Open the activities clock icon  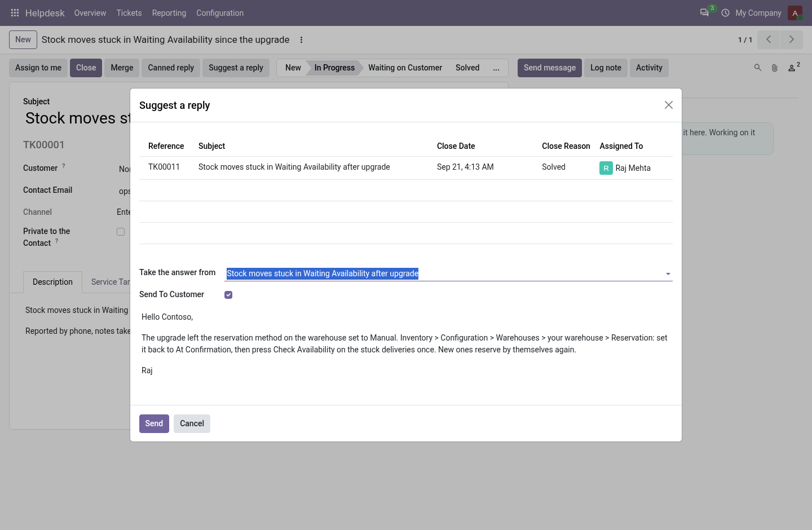point(725,13)
